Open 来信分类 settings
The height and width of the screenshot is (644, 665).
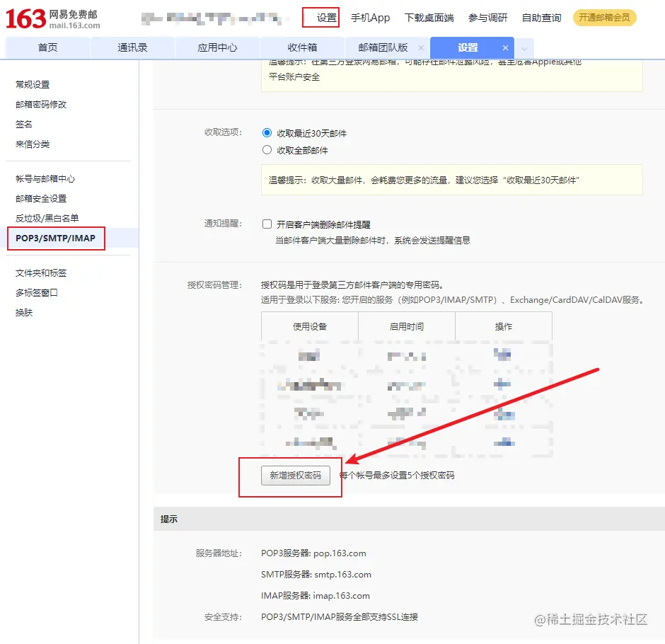click(x=33, y=144)
